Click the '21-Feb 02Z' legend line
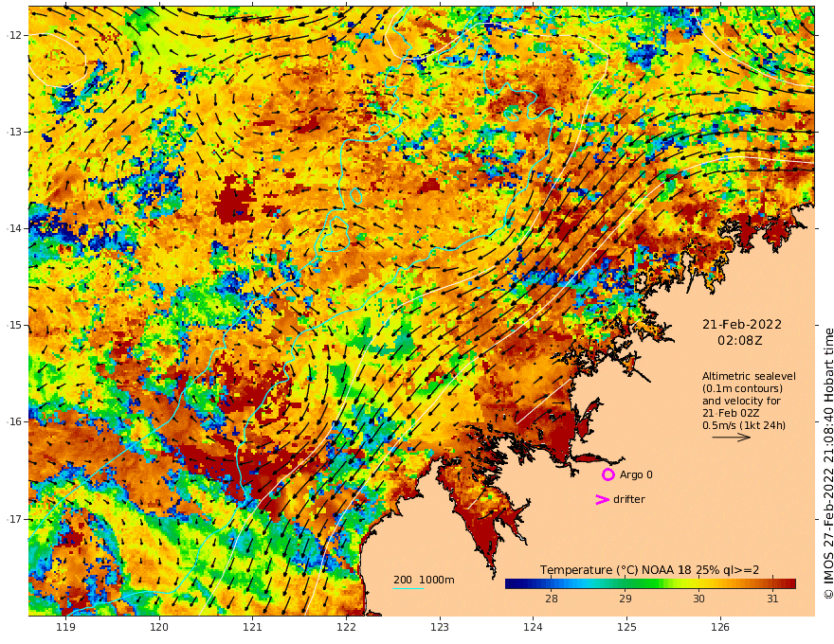Viewport: 834px width, 644px height. 731,413
